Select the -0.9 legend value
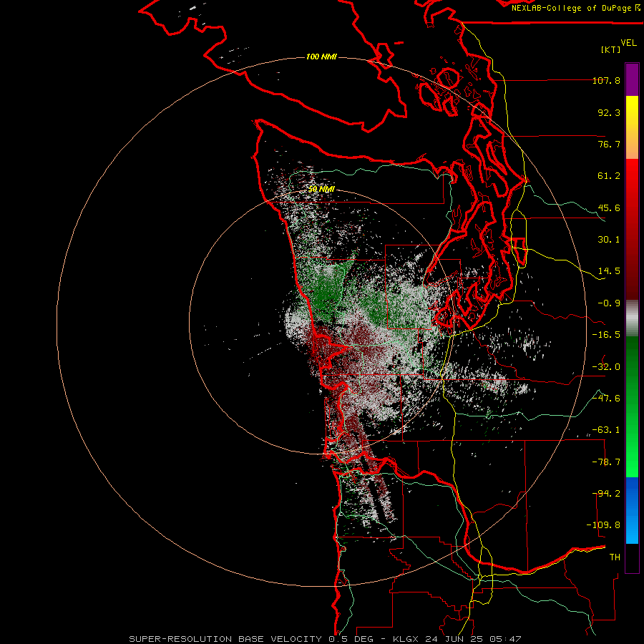Image resolution: width=644 pixels, height=644 pixels. [x=609, y=303]
